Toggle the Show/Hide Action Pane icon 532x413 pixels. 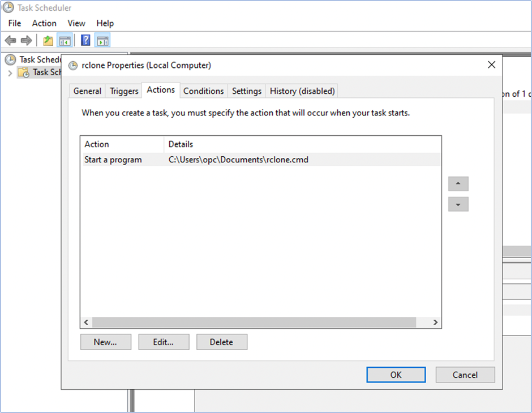click(x=102, y=40)
